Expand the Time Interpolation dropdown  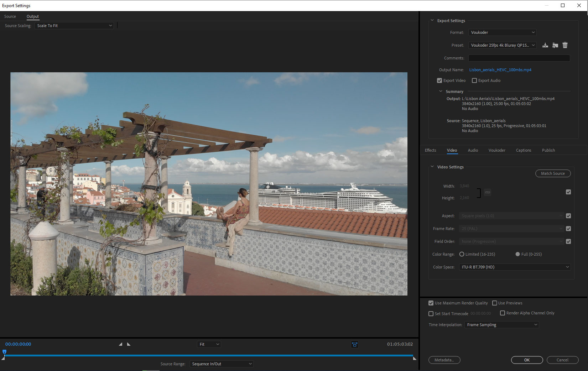point(501,325)
